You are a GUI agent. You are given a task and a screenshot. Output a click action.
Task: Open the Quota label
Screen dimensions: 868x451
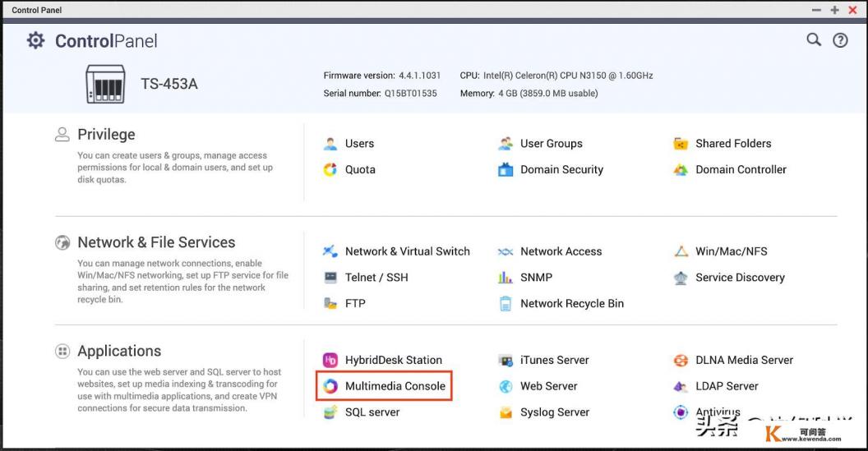point(360,169)
